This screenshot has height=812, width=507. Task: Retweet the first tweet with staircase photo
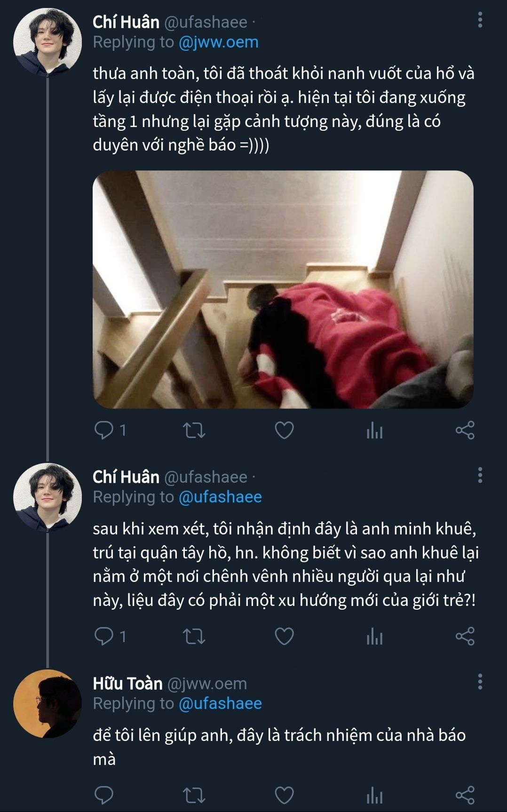coord(194,430)
